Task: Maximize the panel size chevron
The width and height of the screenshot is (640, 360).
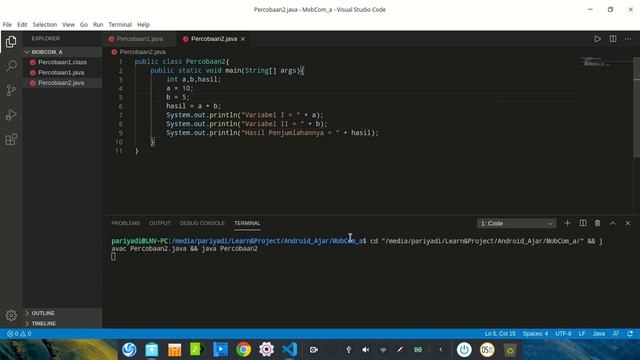Action: click(613, 223)
